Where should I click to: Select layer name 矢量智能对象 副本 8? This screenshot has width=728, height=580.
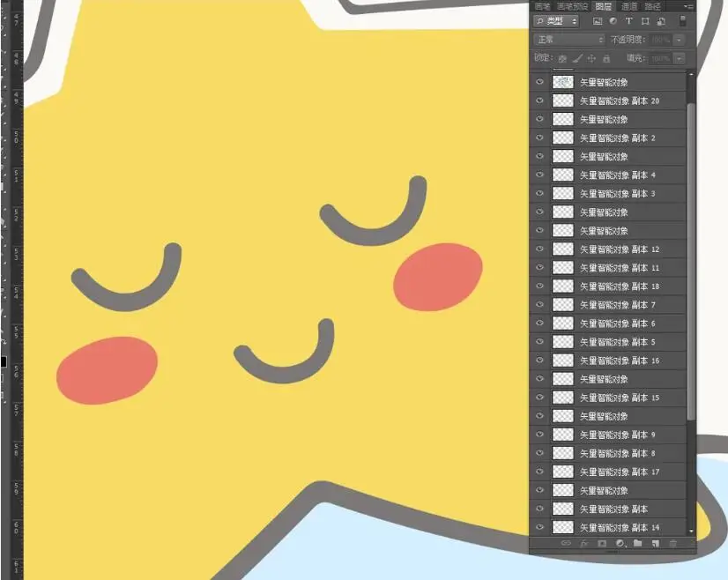618,453
